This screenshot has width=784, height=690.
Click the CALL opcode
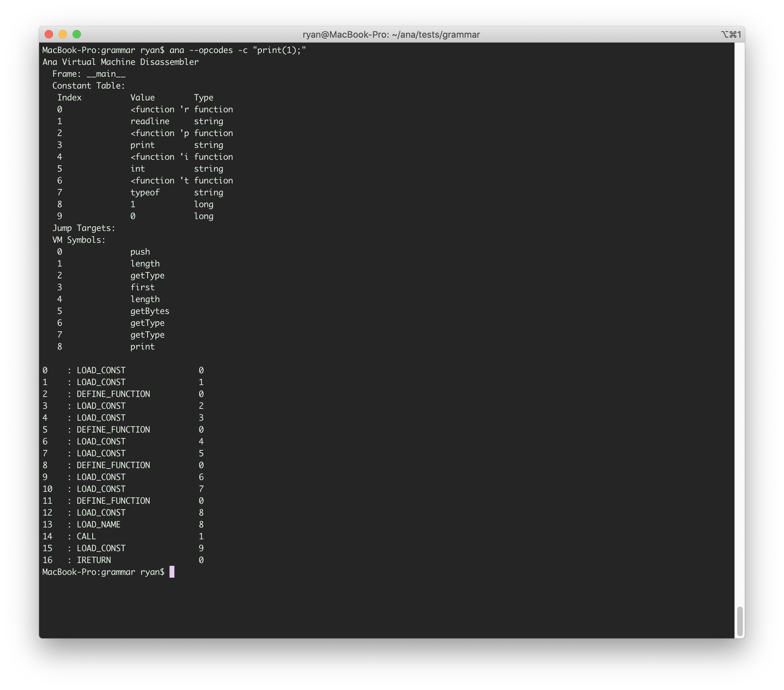(86, 537)
